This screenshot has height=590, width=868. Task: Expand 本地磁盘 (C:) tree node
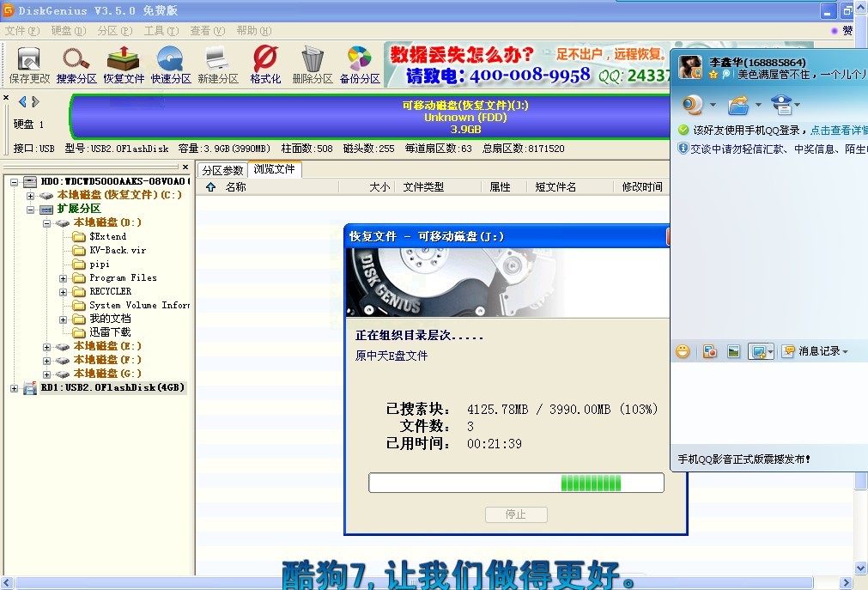pos(31,196)
